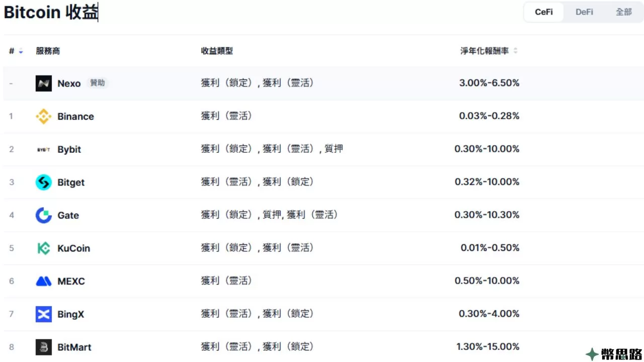The height and width of the screenshot is (362, 644).
Task: Open the Binance provider name link
Action: [75, 117]
